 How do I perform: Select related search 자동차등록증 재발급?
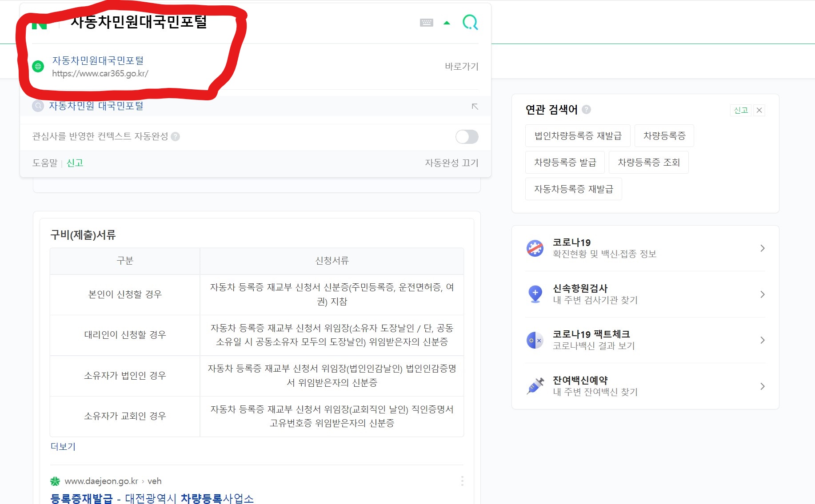tap(573, 189)
